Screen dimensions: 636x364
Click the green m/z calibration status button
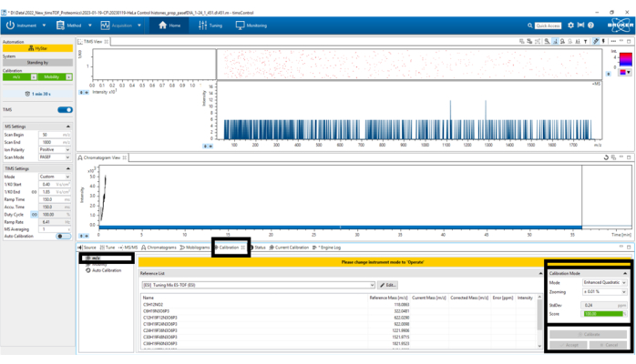pyautogui.click(x=19, y=77)
